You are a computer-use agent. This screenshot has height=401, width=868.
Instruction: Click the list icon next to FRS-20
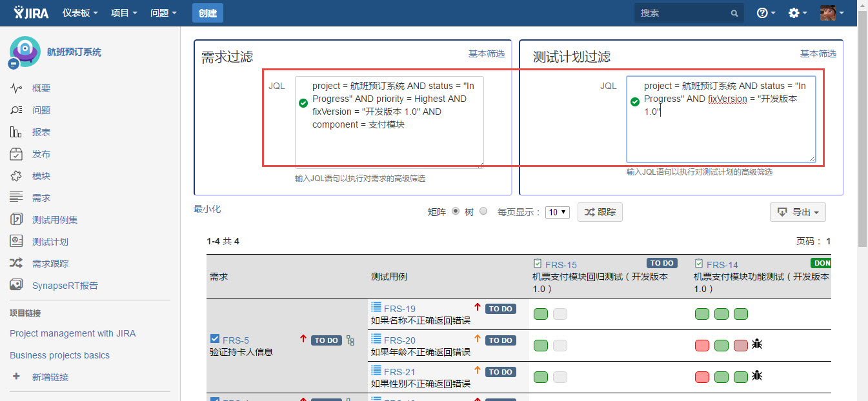tap(376, 340)
